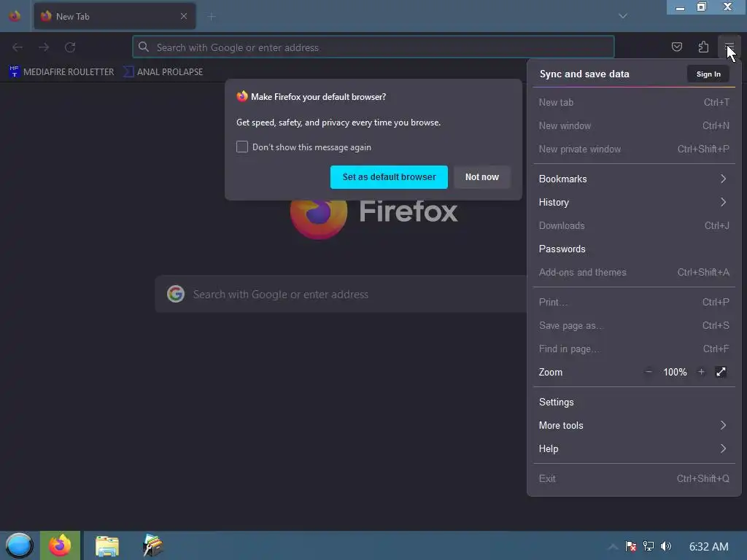The image size is (747, 560).
Task: Select New window menu item
Action: [x=634, y=125]
